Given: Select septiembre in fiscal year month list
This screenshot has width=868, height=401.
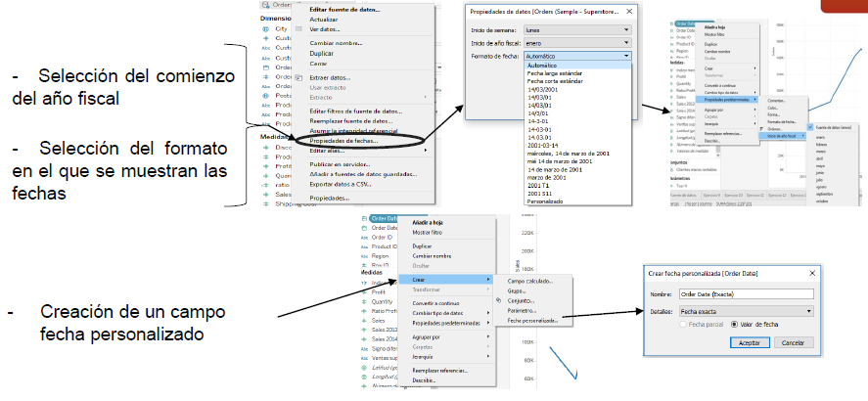Looking at the screenshot, I should click(x=824, y=194).
